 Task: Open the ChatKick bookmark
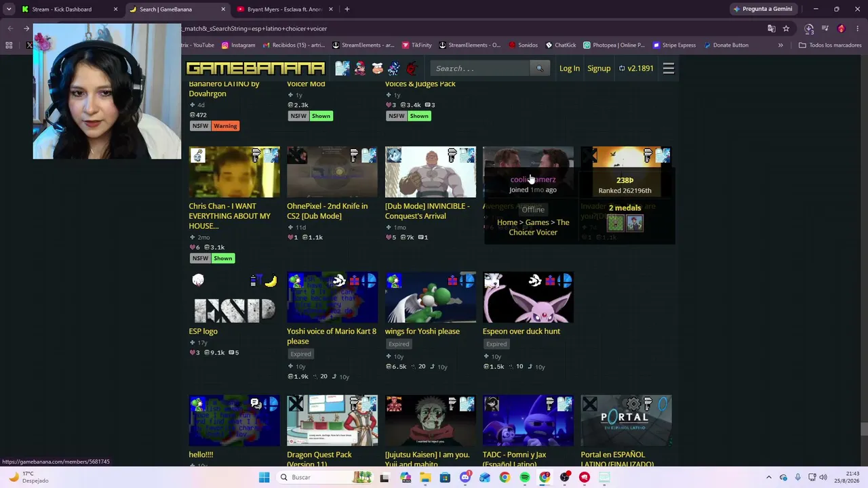point(560,45)
